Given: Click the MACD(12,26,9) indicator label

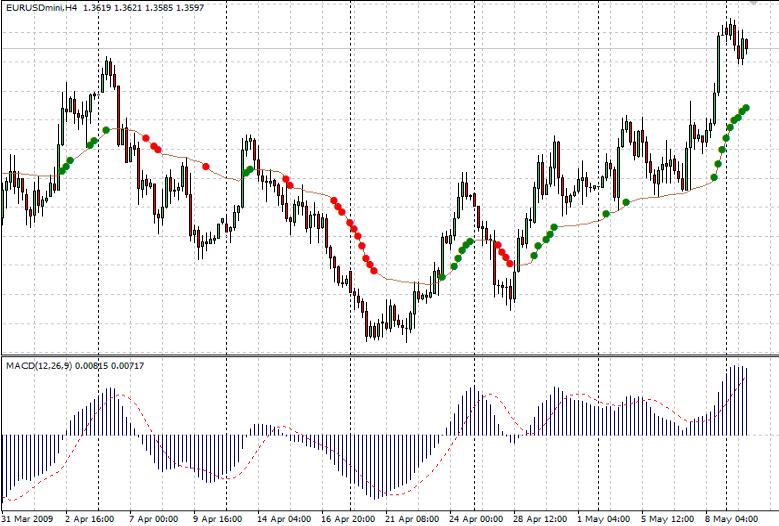Looking at the screenshot, I should (39, 366).
